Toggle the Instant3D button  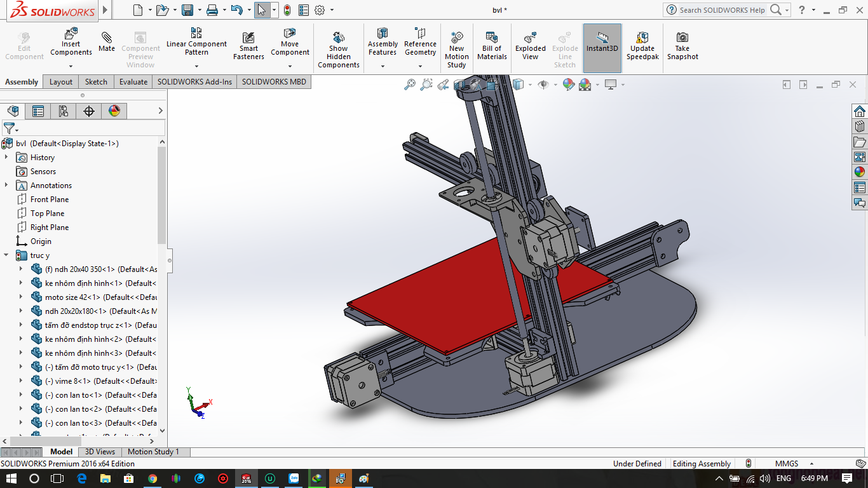point(602,48)
